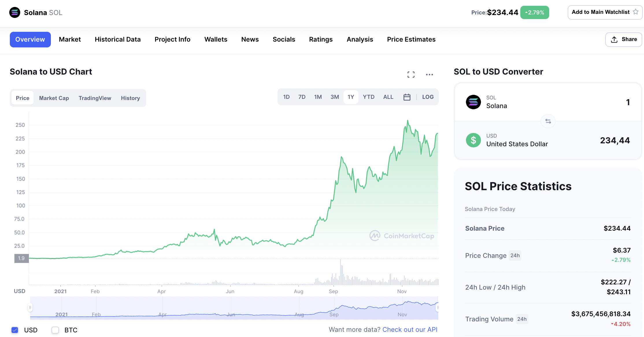Screen dimensions: 644x337
Task: Click the Solana logo in header
Action: (x=15, y=12)
